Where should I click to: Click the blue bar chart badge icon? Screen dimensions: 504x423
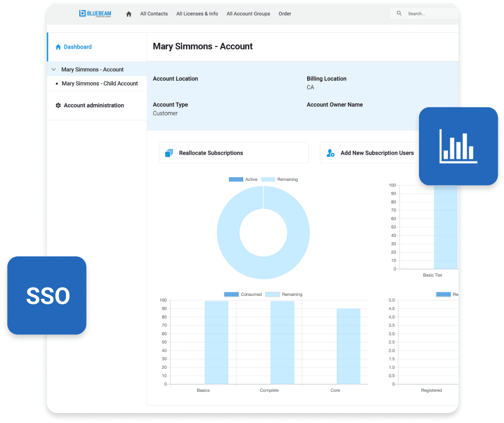click(458, 146)
